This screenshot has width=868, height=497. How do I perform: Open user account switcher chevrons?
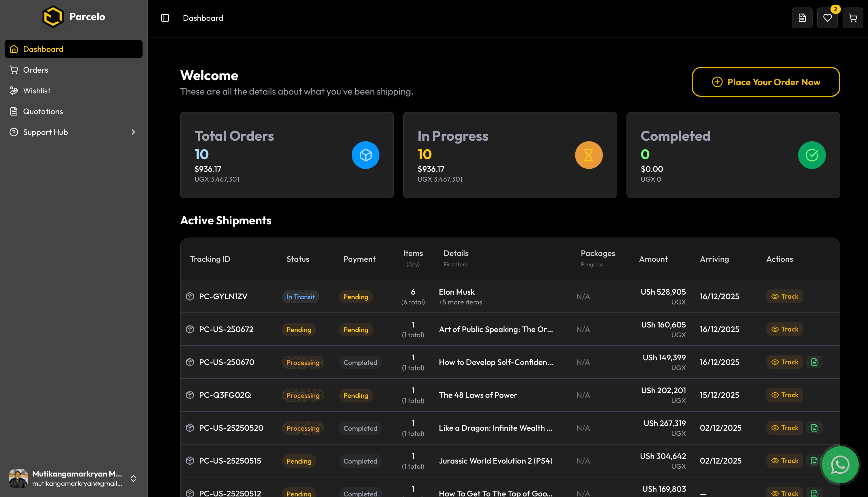[133, 479]
